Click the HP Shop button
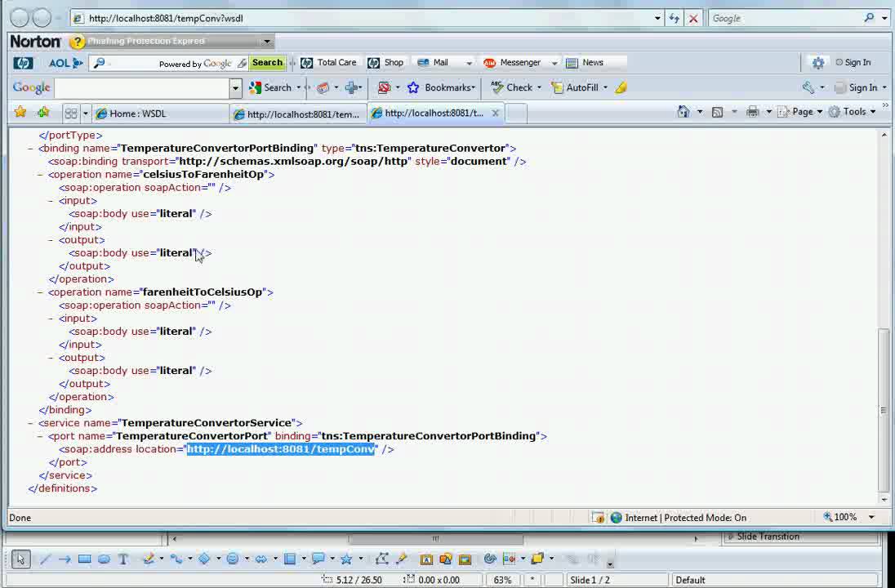This screenshot has height=588, width=895. 386,63
